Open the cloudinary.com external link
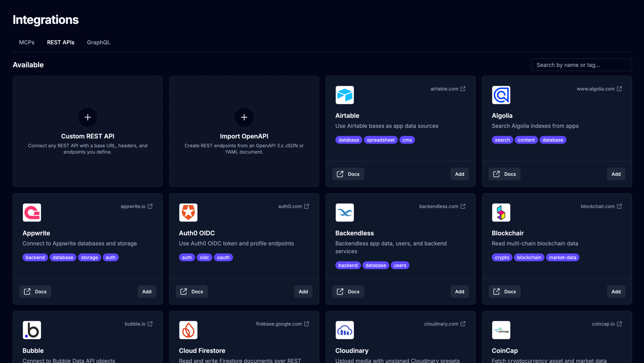Viewport: 644px width, 363px height. click(445, 324)
